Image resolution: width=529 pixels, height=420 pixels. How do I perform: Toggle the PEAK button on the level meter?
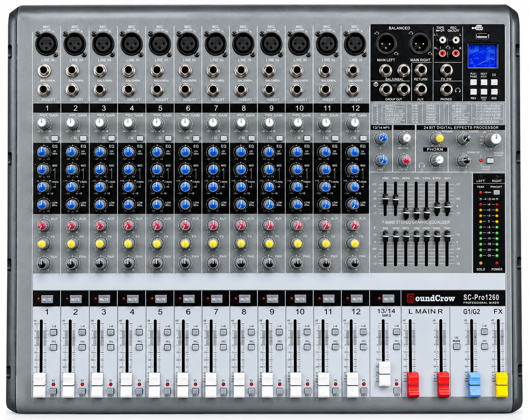(496, 192)
